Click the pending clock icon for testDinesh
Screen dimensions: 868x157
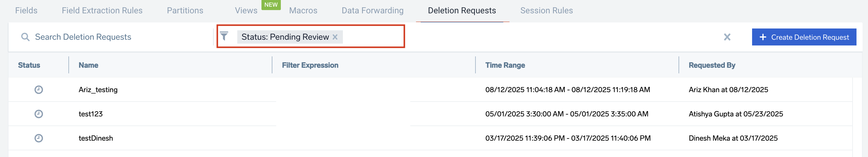[39, 138]
